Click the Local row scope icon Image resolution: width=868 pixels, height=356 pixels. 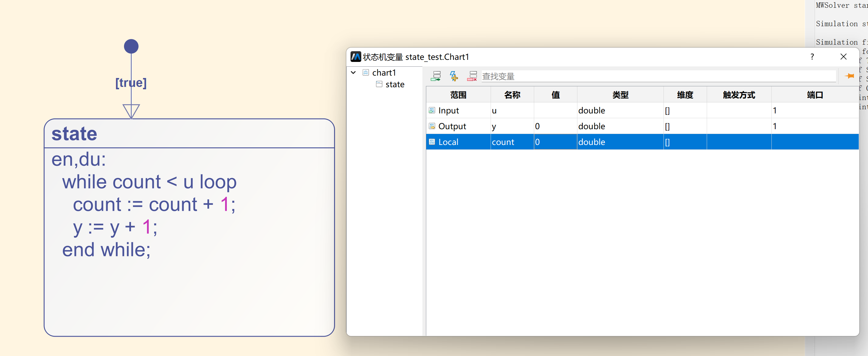tap(432, 142)
